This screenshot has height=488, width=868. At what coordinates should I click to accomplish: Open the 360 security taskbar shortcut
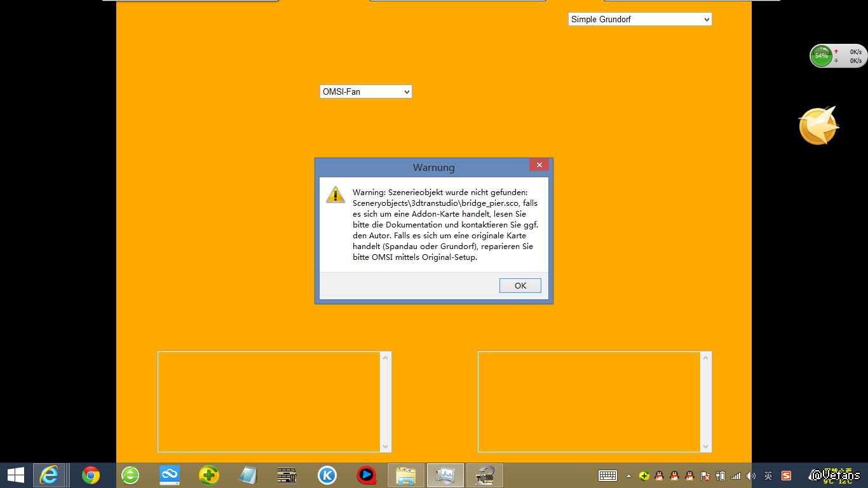[209, 475]
